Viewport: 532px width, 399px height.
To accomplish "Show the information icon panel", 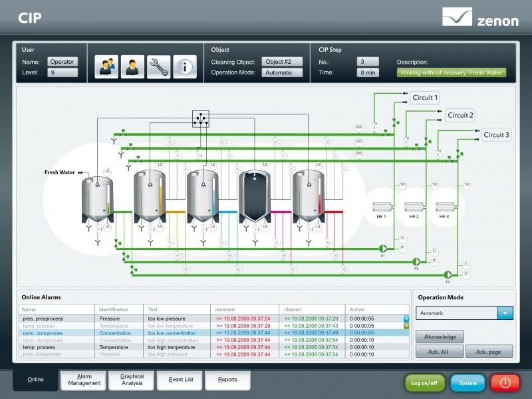I will (x=185, y=66).
